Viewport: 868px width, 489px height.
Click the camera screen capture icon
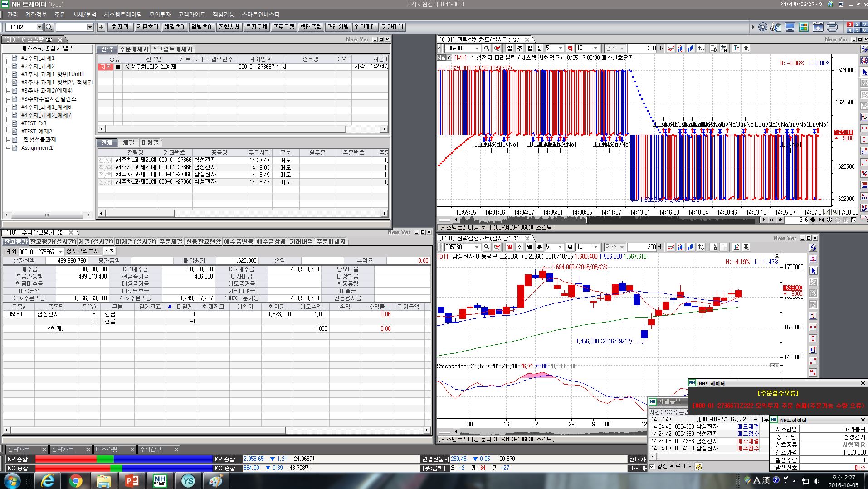point(818,27)
